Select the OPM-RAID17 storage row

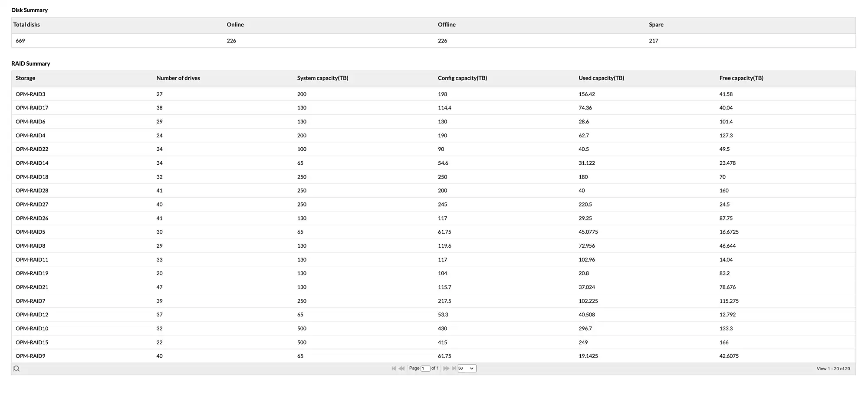(x=32, y=108)
